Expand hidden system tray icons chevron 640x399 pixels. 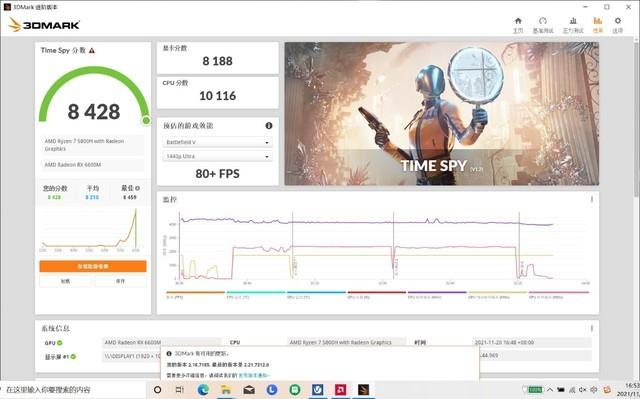(x=550, y=390)
